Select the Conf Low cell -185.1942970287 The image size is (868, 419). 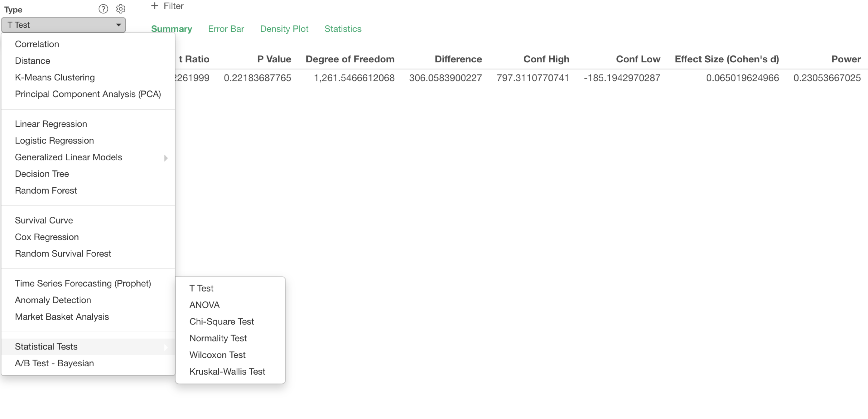point(622,78)
